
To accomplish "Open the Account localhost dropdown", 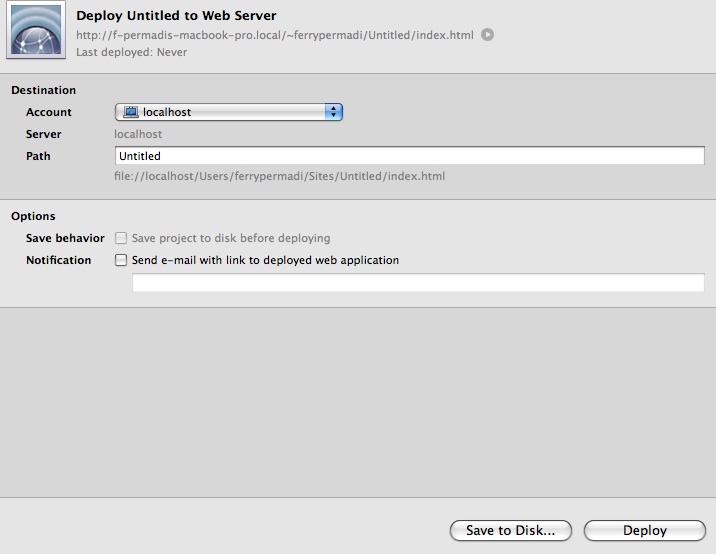I will click(x=229, y=112).
